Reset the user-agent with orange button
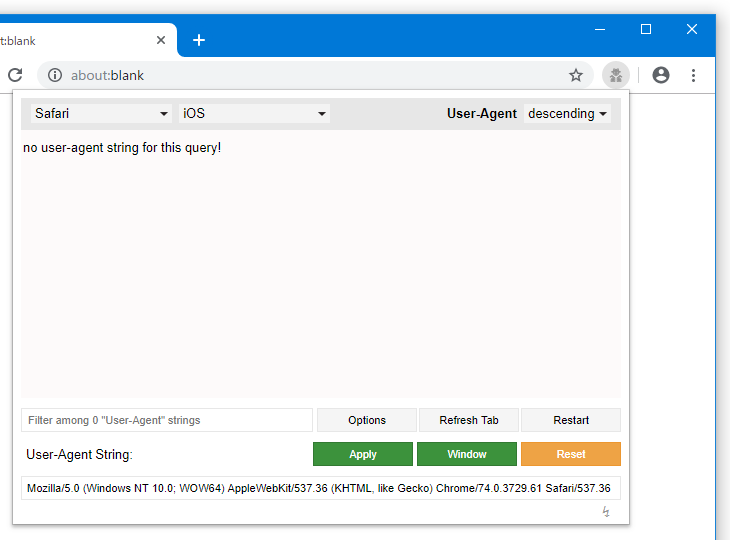 (x=571, y=454)
